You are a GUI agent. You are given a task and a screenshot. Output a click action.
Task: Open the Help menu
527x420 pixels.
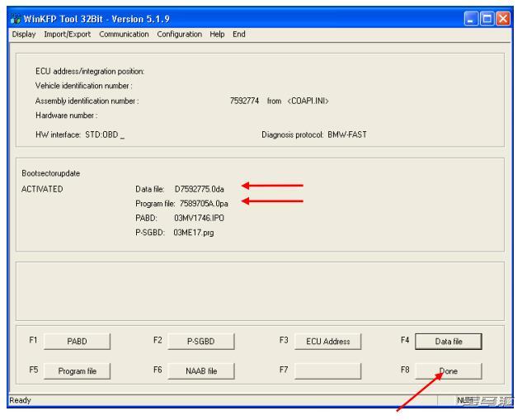(x=217, y=35)
